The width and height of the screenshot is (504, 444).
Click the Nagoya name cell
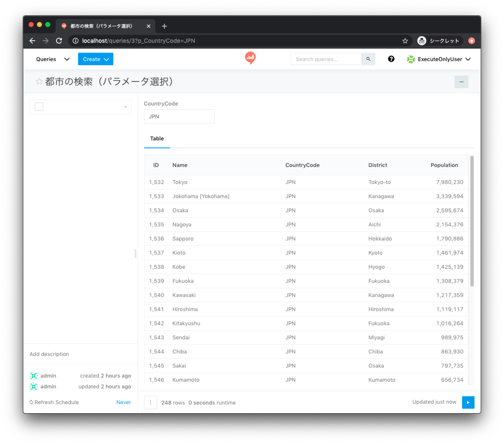pyautogui.click(x=182, y=225)
